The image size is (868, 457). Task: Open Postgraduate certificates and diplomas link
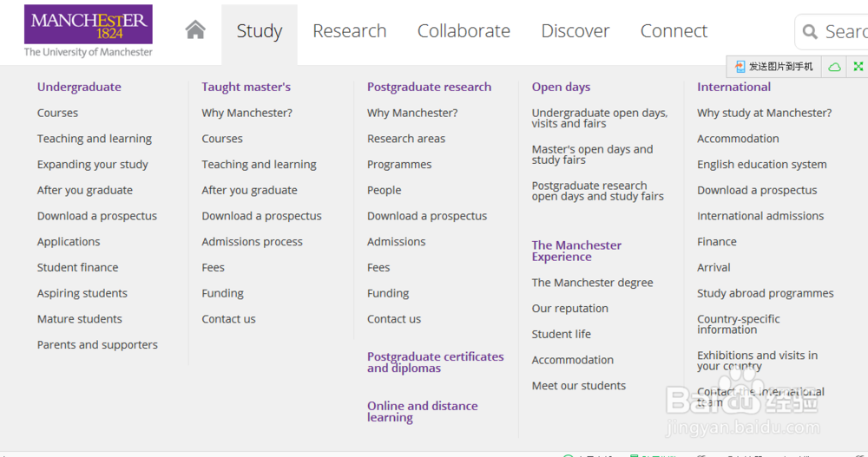(435, 362)
